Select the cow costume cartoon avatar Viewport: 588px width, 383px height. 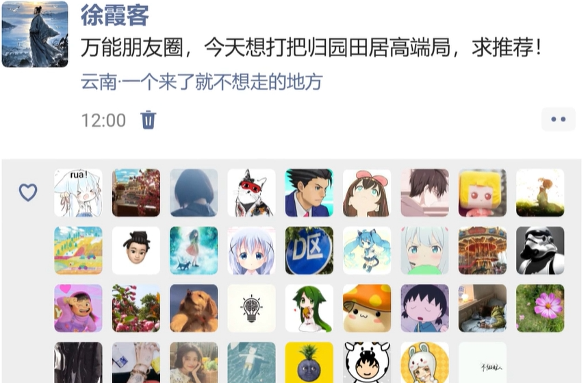point(367,362)
